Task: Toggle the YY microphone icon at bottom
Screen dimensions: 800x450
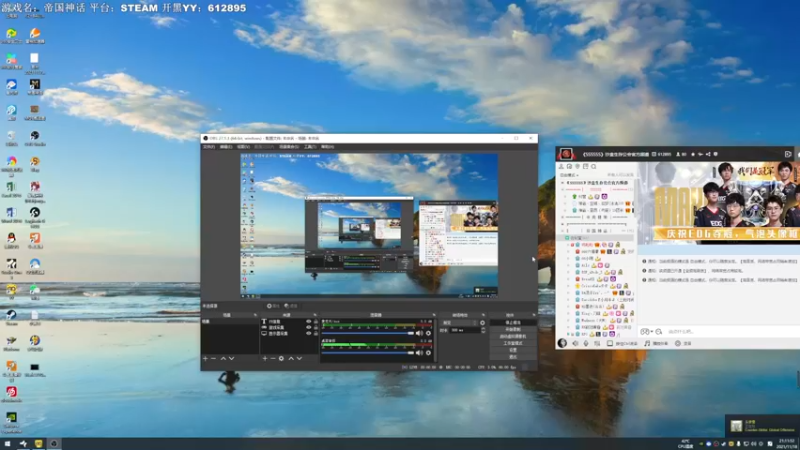Action: coord(586,343)
